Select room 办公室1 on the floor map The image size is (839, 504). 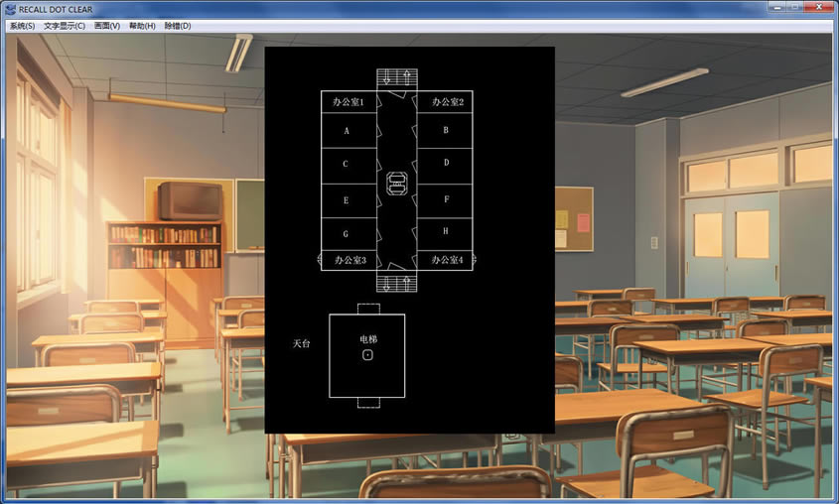[x=349, y=101]
